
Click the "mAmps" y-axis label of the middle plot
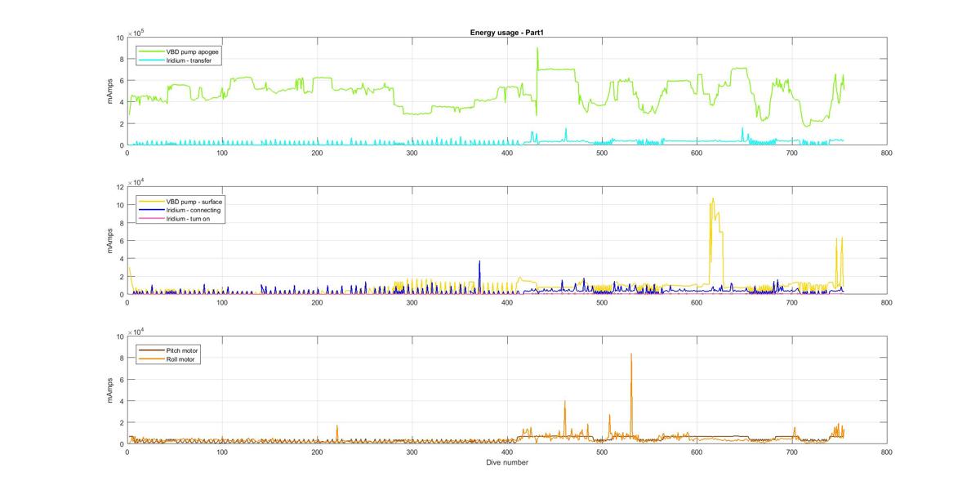(x=110, y=241)
